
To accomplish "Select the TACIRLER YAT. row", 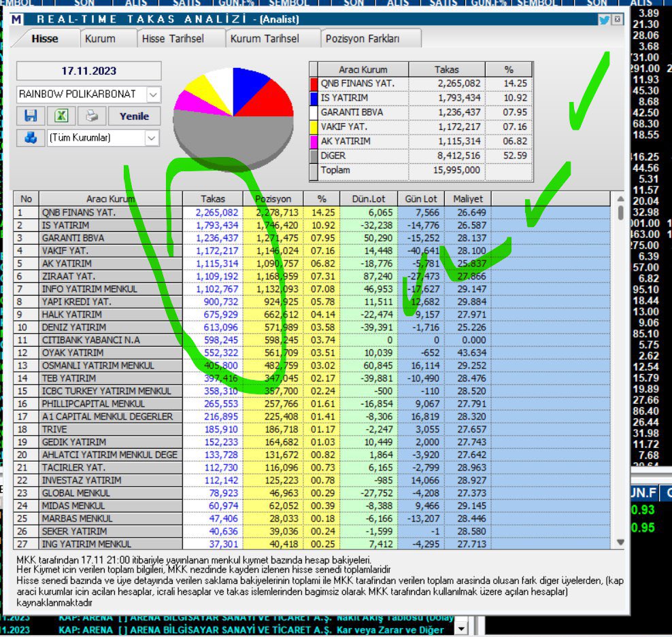I will [x=312, y=467].
